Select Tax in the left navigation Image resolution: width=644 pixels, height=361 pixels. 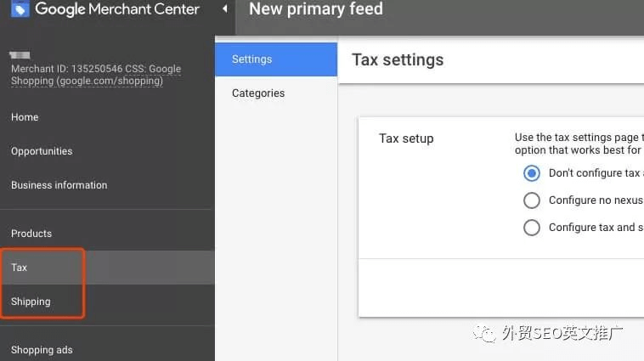click(20, 268)
